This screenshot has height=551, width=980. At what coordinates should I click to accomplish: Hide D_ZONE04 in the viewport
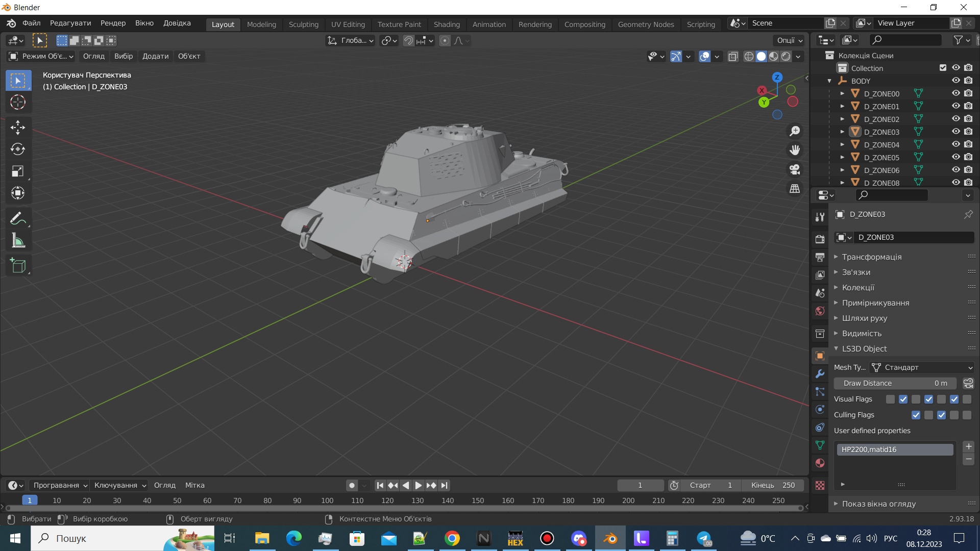tap(955, 144)
